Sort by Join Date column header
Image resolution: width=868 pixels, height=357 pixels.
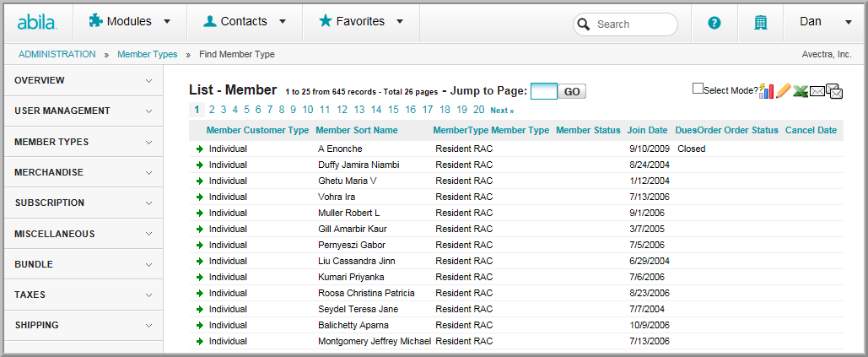point(647,131)
